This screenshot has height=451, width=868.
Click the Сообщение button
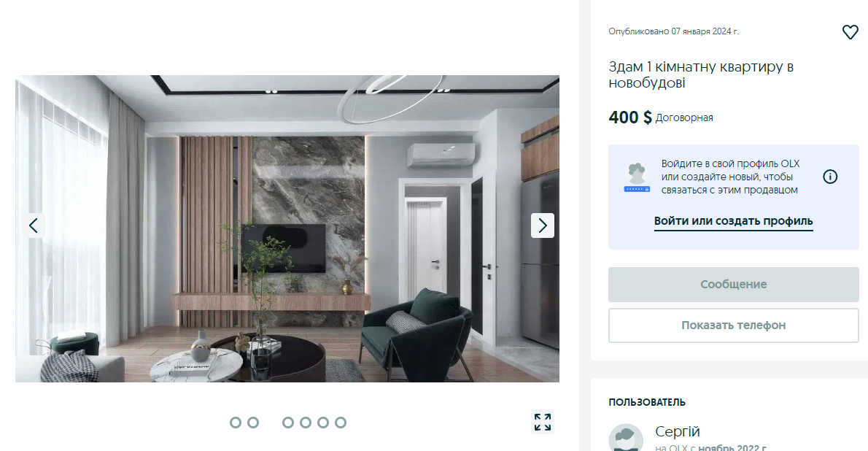pos(734,284)
